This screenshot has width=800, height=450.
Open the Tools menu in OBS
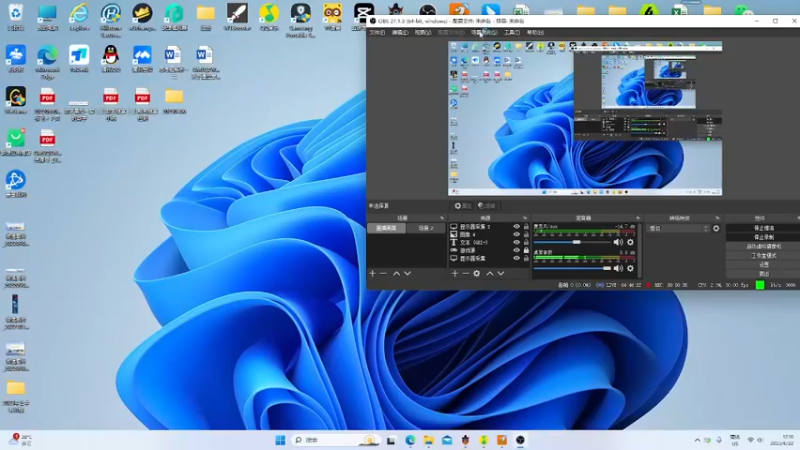tap(511, 32)
